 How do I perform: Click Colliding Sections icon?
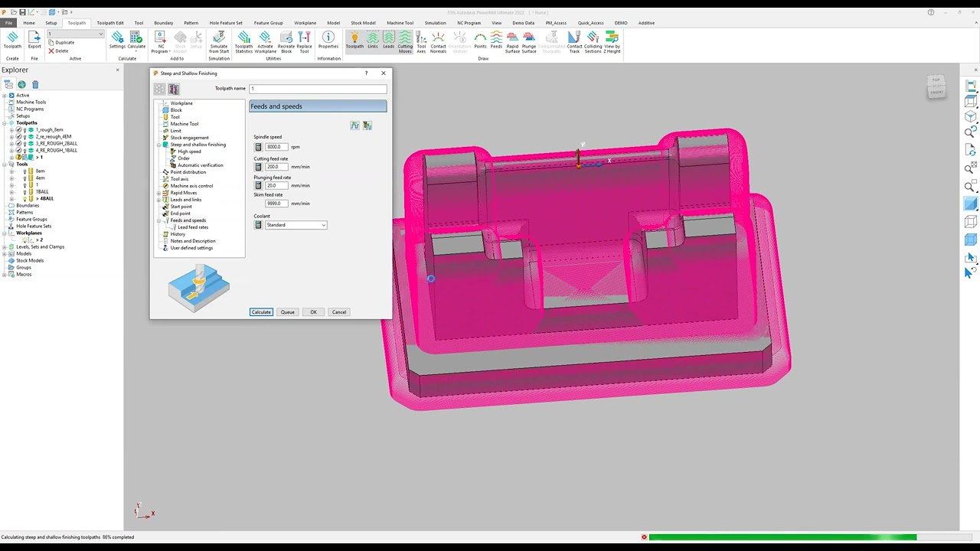coord(593,42)
